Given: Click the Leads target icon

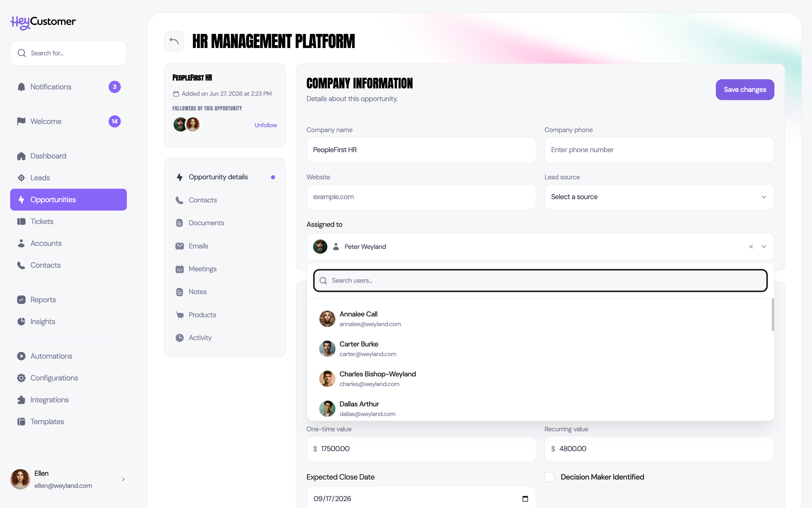Looking at the screenshot, I should coord(21,178).
